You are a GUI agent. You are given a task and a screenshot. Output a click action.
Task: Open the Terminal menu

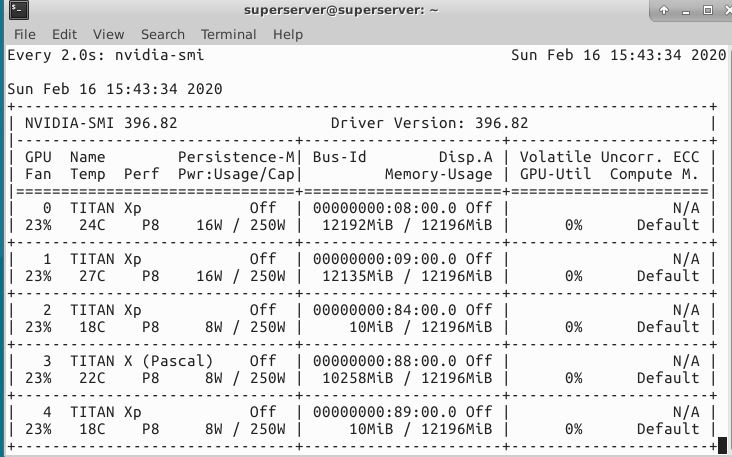click(229, 34)
